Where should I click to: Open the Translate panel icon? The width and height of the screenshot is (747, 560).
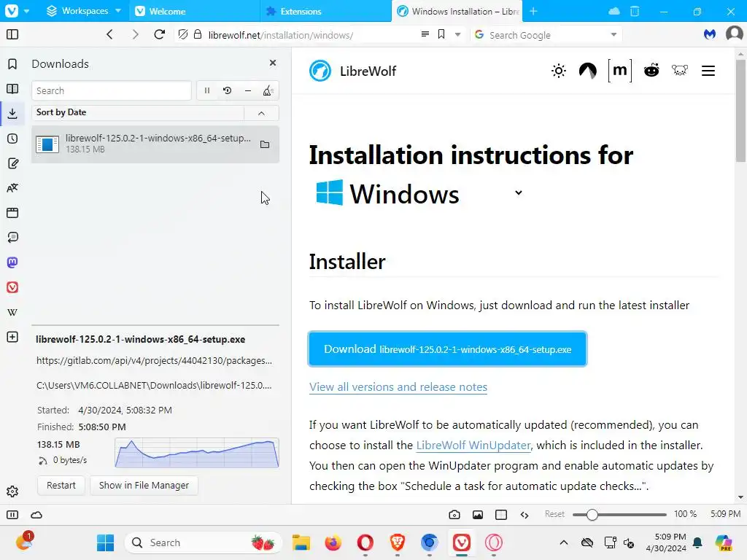click(12, 188)
